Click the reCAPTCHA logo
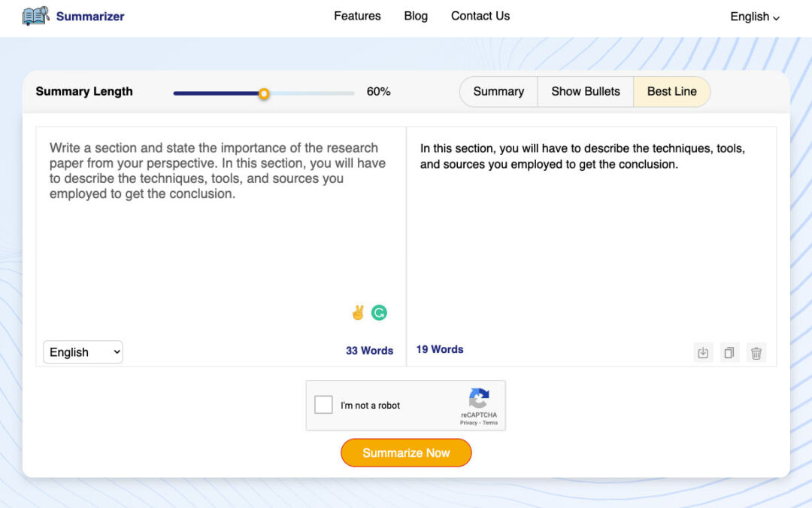 point(479,398)
